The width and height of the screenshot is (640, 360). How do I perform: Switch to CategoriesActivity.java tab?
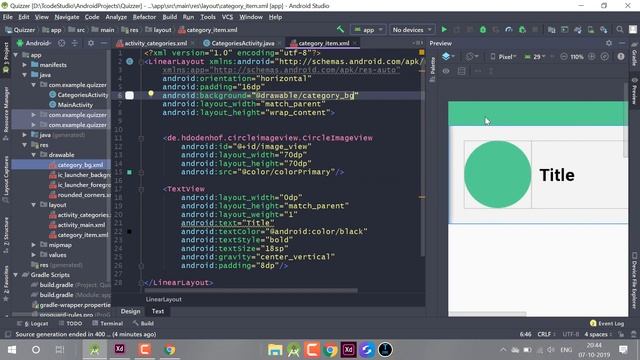242,43
